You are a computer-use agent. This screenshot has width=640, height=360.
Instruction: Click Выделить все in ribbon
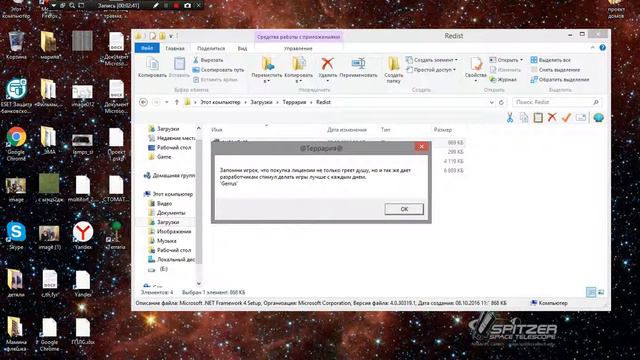(551, 60)
